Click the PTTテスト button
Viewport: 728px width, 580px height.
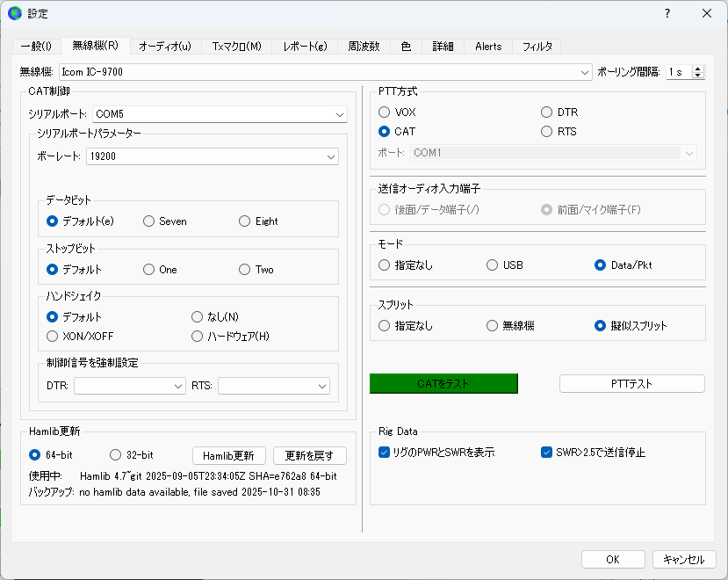click(632, 384)
